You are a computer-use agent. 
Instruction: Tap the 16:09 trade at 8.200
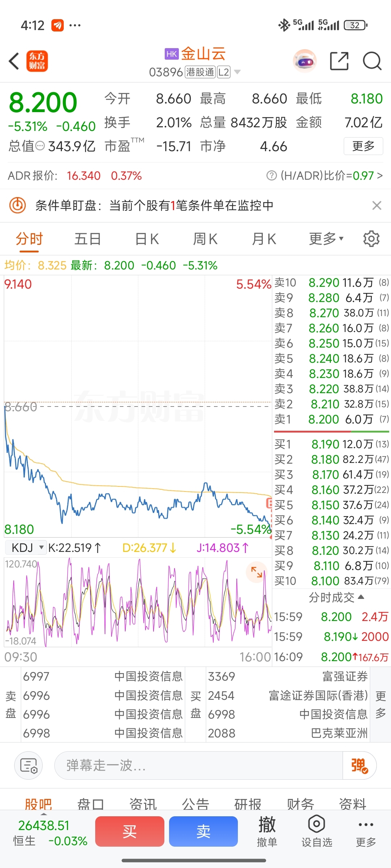(331, 657)
